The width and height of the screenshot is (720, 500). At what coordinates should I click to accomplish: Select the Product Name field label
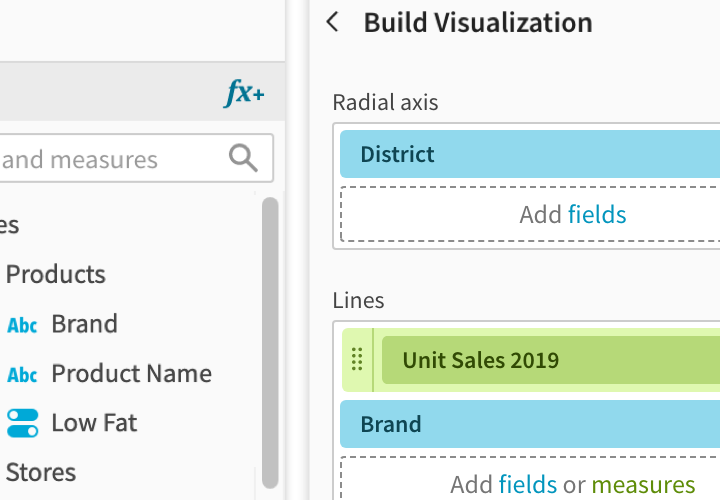(x=131, y=374)
